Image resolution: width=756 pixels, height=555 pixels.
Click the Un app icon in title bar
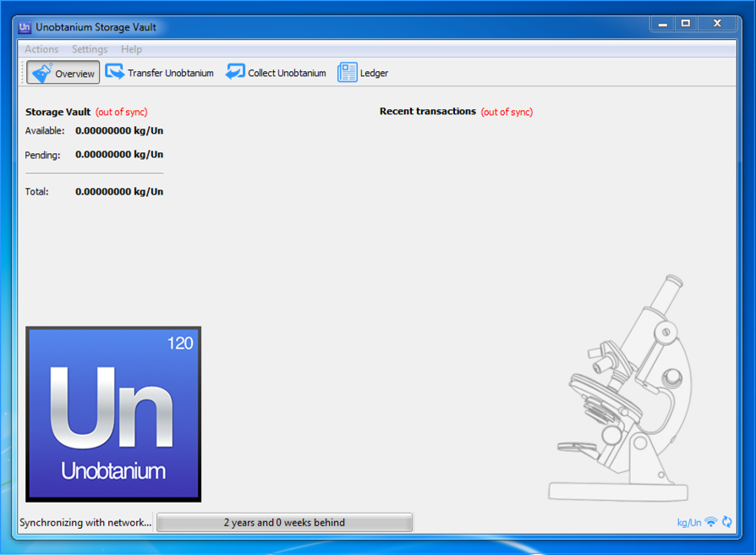click(x=25, y=27)
